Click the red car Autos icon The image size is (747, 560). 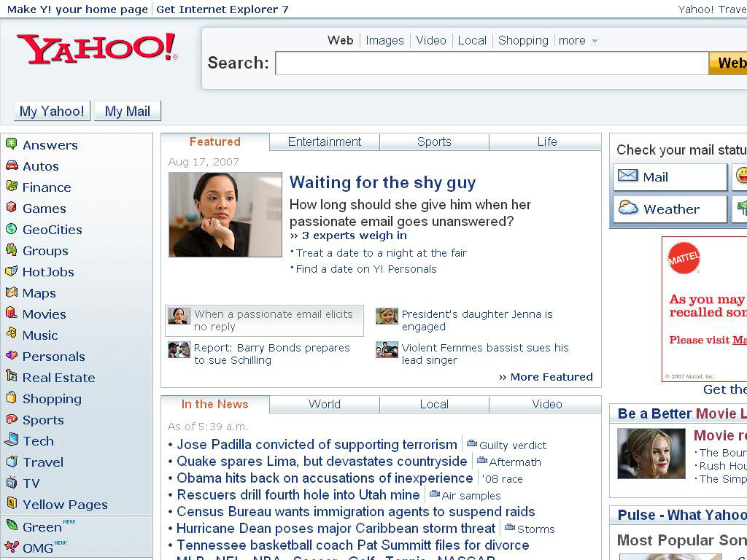12,166
